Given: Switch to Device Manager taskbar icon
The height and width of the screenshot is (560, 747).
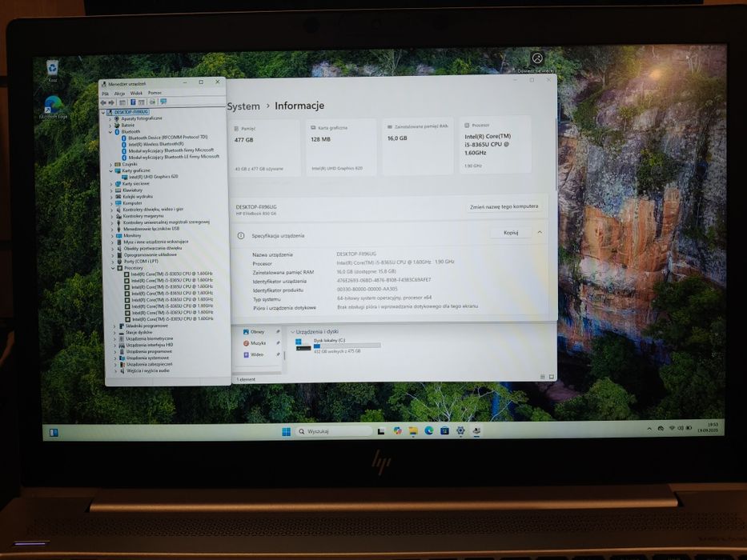Looking at the screenshot, I should pos(476,430).
